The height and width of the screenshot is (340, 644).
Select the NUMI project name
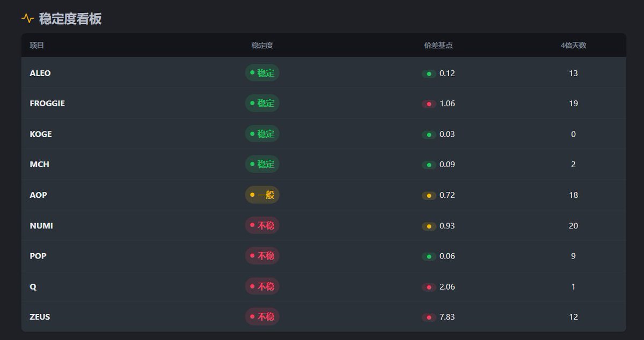[x=41, y=226]
